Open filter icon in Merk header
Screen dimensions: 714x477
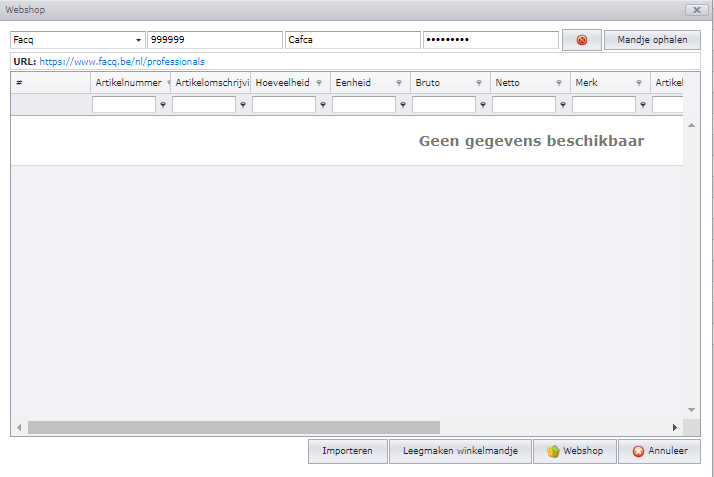tap(639, 83)
